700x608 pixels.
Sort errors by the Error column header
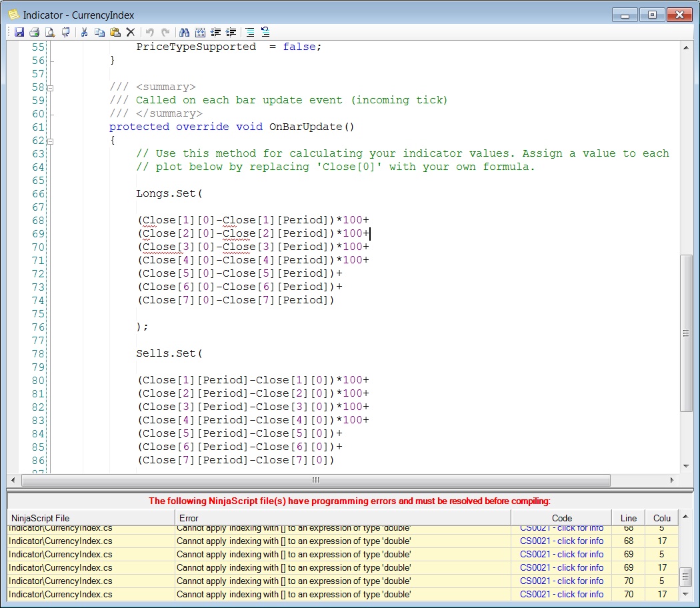(x=343, y=518)
